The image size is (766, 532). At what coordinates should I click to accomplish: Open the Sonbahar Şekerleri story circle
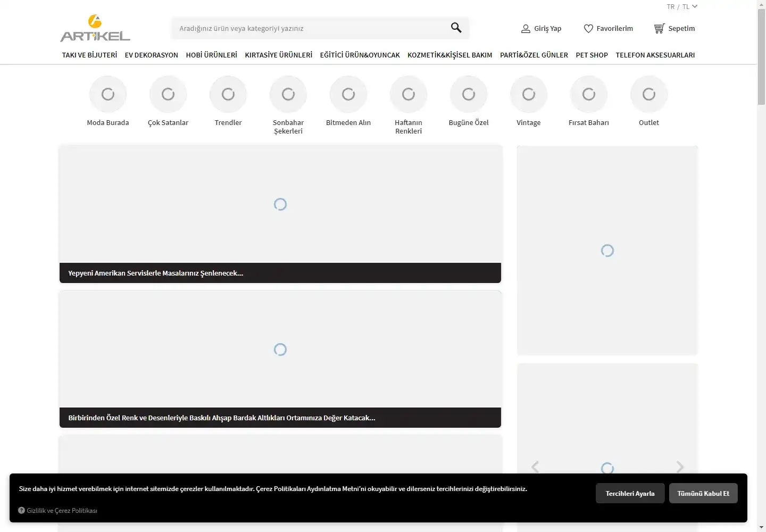(x=288, y=94)
